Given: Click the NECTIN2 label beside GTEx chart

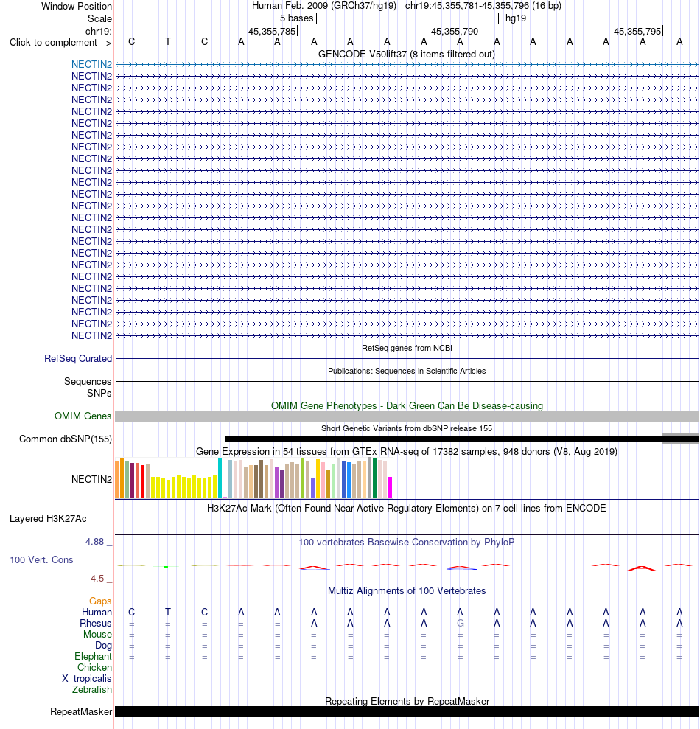Looking at the screenshot, I should [91, 479].
